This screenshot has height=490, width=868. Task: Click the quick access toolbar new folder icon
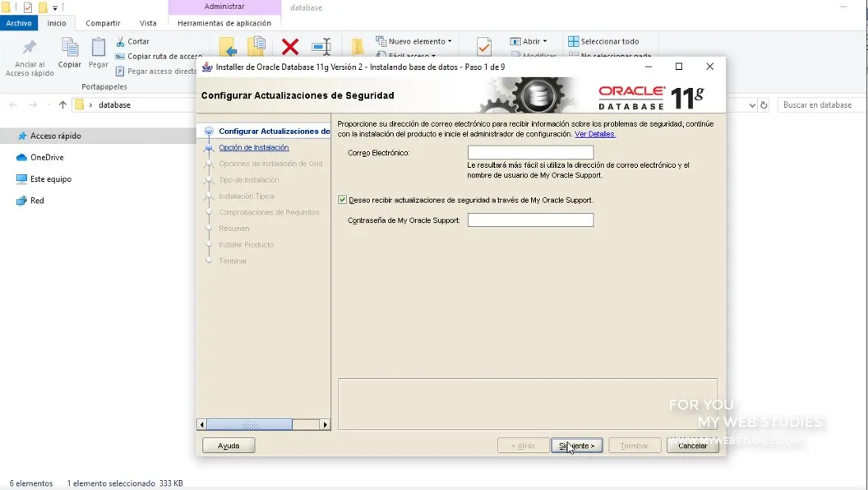pyautogui.click(x=43, y=7)
